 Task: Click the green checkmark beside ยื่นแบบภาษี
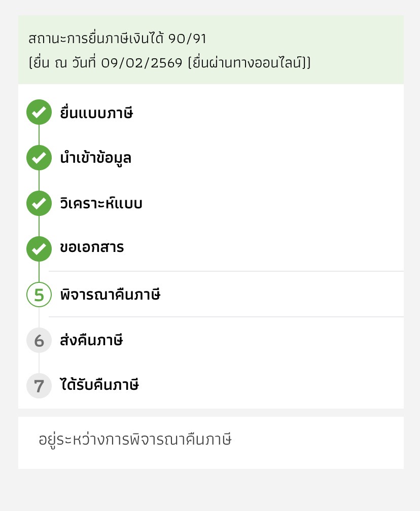(39, 113)
